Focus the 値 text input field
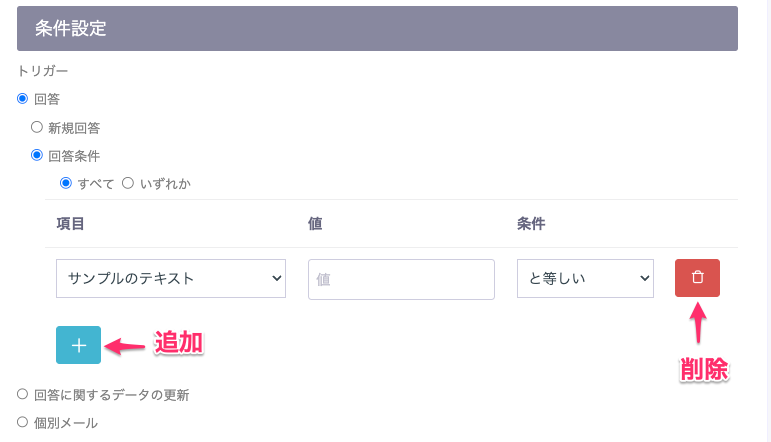The width and height of the screenshot is (771, 442). coord(401,279)
